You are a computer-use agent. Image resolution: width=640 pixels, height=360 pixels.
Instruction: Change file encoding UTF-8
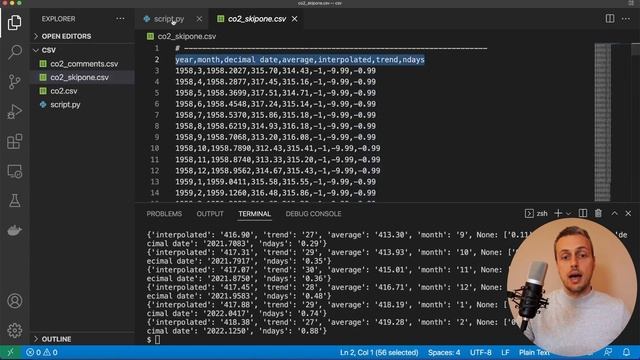[480, 352]
